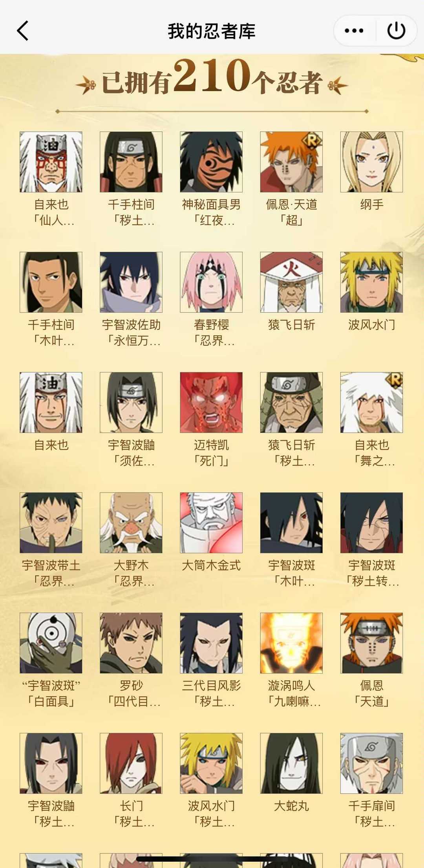Viewport: 424px width, 868px height.
Task: Open the 大野木 old man avatar
Action: (x=131, y=522)
